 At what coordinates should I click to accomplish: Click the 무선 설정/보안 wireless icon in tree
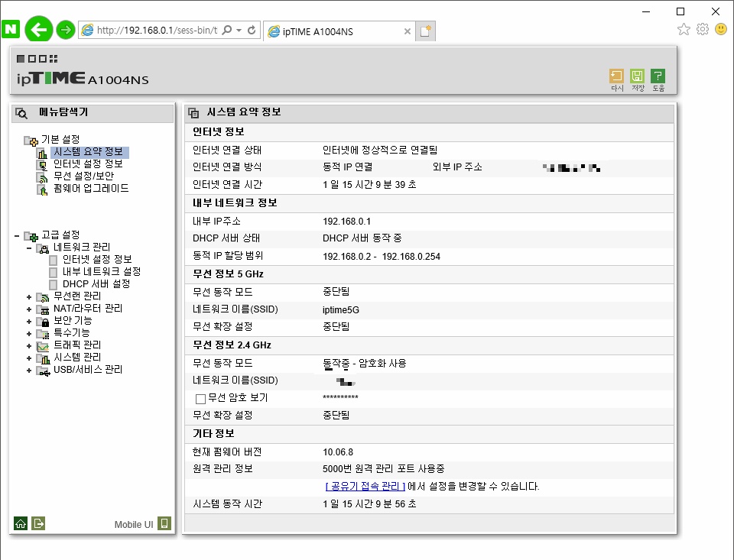coord(42,177)
